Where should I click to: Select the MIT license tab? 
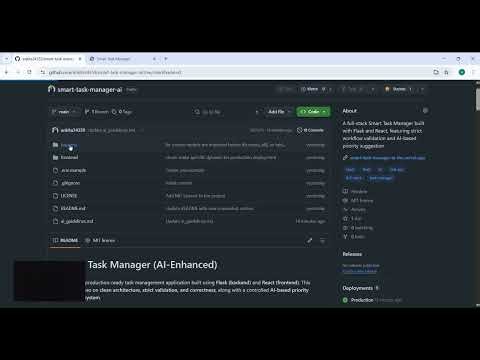pyautogui.click(x=100, y=240)
